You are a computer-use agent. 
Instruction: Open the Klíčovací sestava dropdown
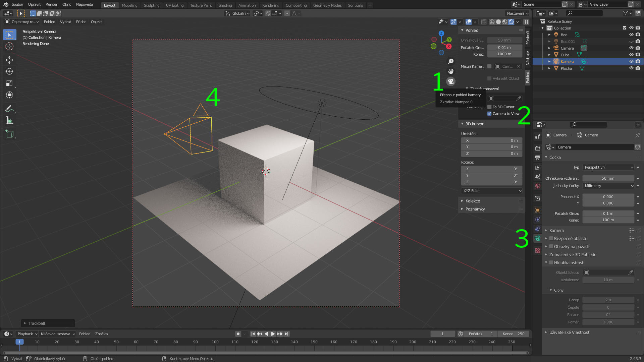(x=58, y=334)
